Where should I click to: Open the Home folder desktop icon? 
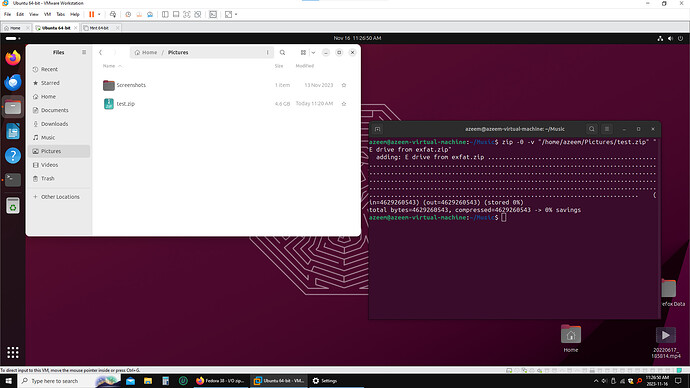pos(571,338)
